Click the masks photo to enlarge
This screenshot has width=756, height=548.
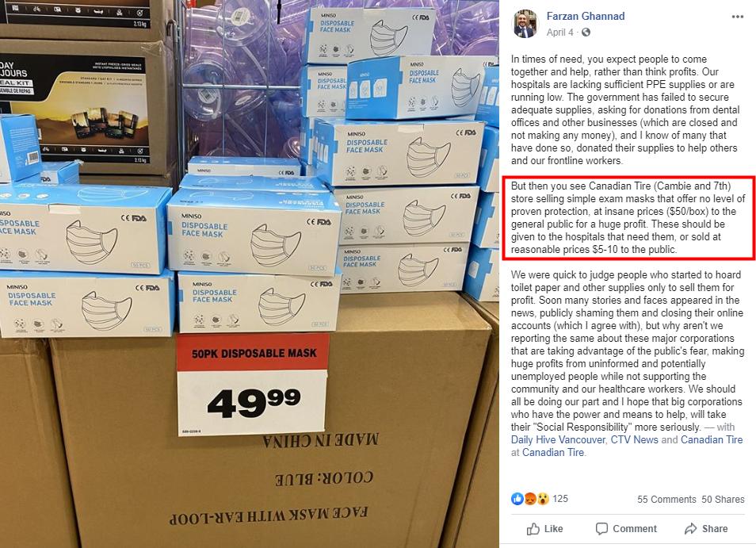click(x=250, y=274)
